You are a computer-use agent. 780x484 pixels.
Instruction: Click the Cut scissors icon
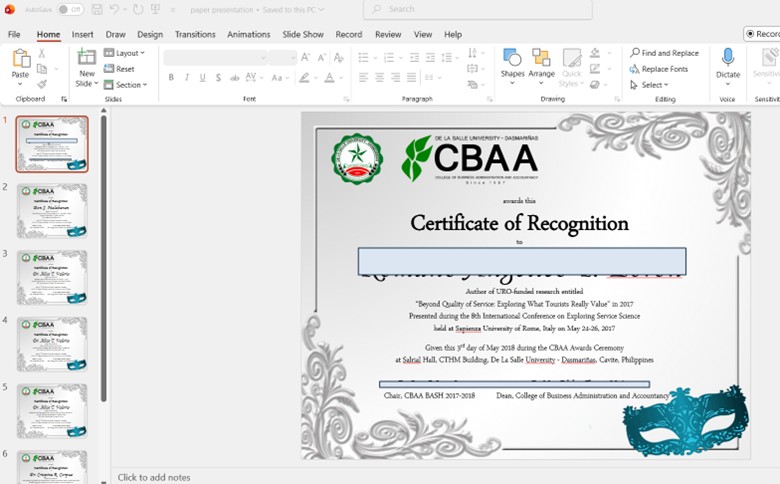pyautogui.click(x=42, y=53)
